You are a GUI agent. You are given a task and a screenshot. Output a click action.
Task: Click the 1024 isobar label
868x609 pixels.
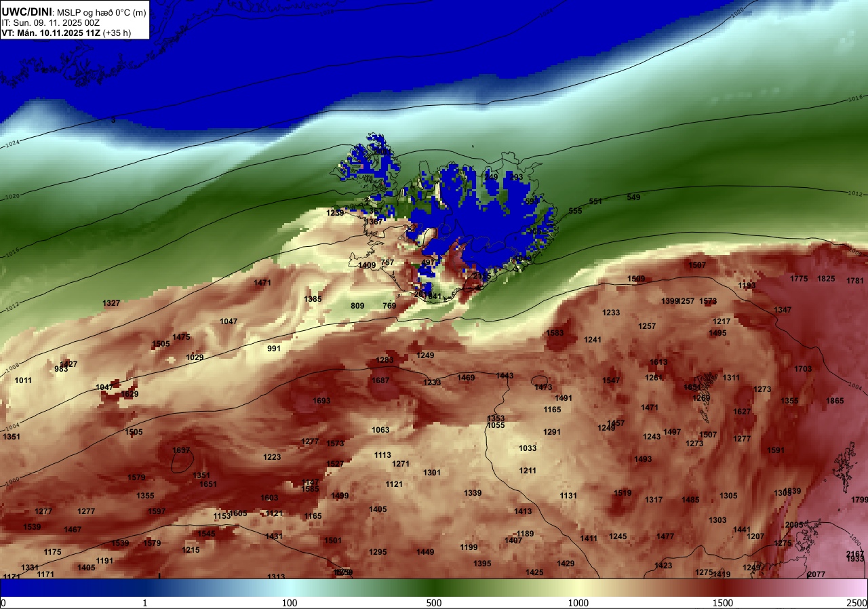(x=12, y=144)
